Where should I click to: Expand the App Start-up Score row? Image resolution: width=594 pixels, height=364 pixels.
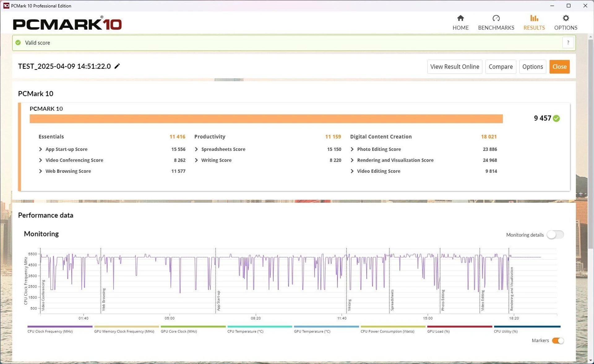pyautogui.click(x=41, y=149)
